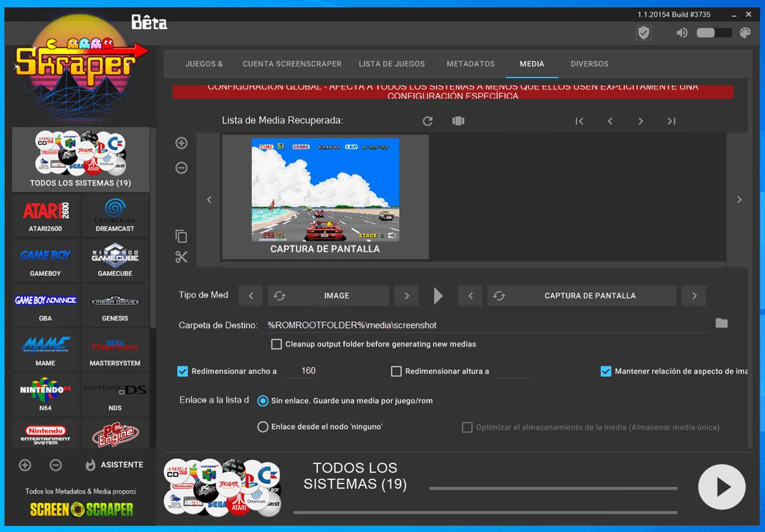
Task: Slide media list left
Action: [209, 200]
